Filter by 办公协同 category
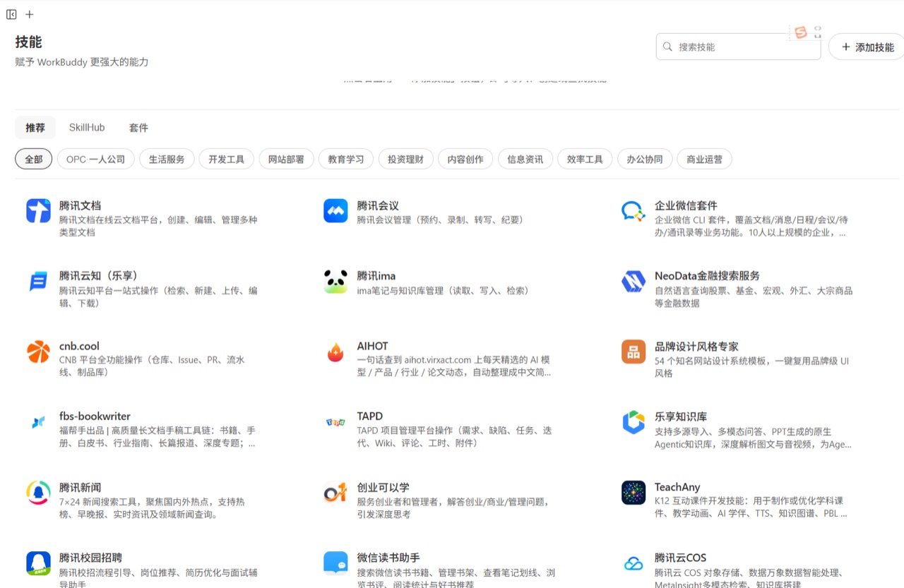 (x=645, y=159)
